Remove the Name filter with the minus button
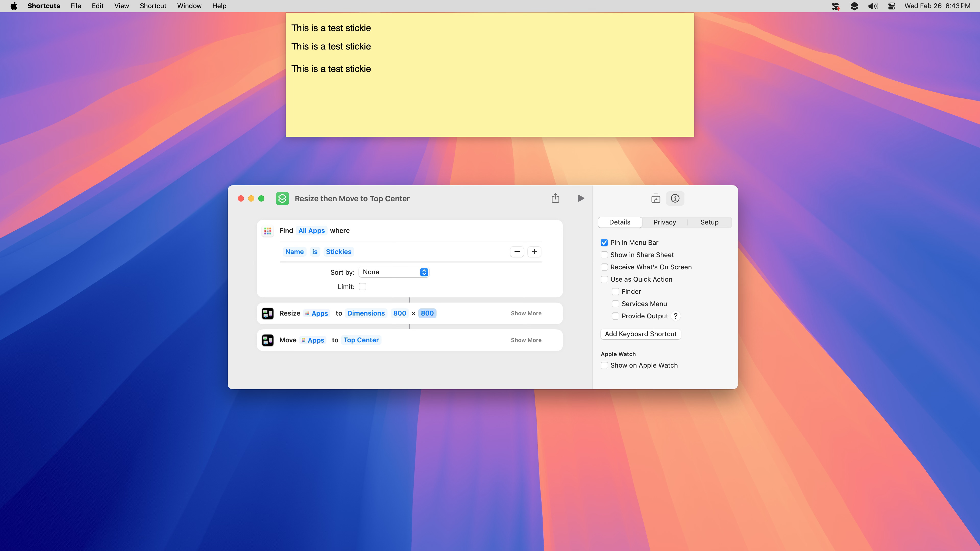Viewport: 980px width, 551px height. [517, 252]
